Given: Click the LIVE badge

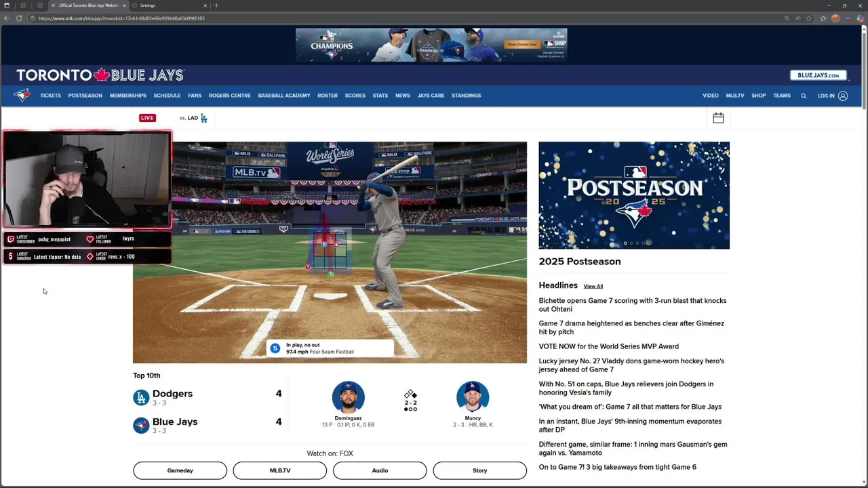Looking at the screenshot, I should [147, 118].
